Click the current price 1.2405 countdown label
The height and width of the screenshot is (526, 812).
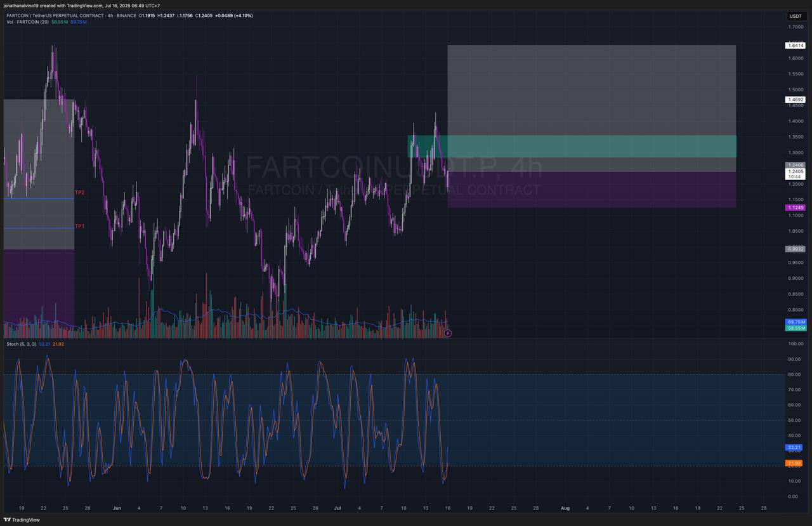[x=795, y=173]
